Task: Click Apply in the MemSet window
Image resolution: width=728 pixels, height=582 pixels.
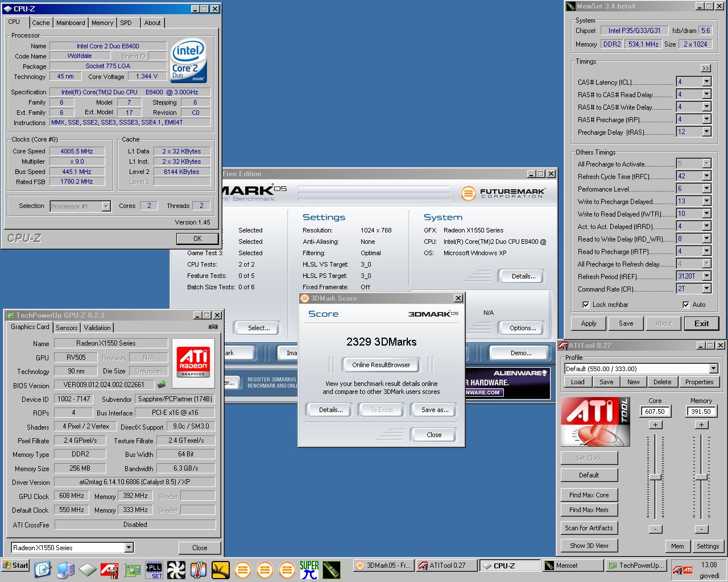Action: [x=589, y=323]
